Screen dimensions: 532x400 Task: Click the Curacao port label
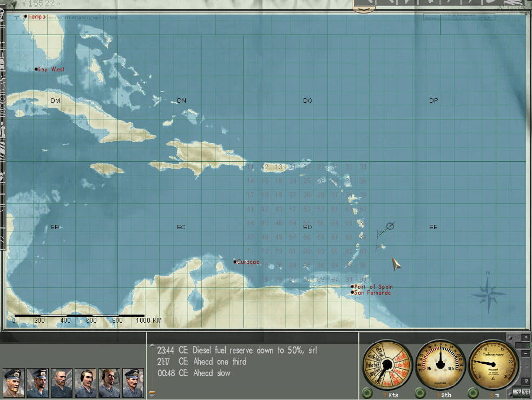[x=248, y=262]
